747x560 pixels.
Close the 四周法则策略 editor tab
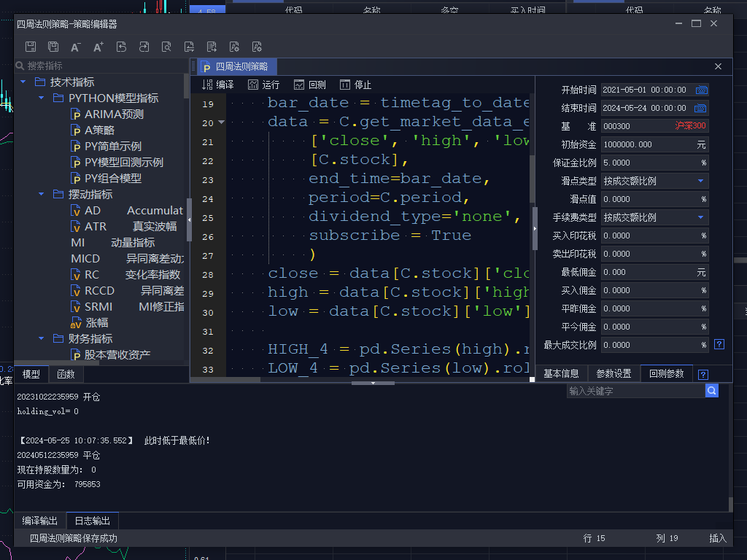[718, 66]
